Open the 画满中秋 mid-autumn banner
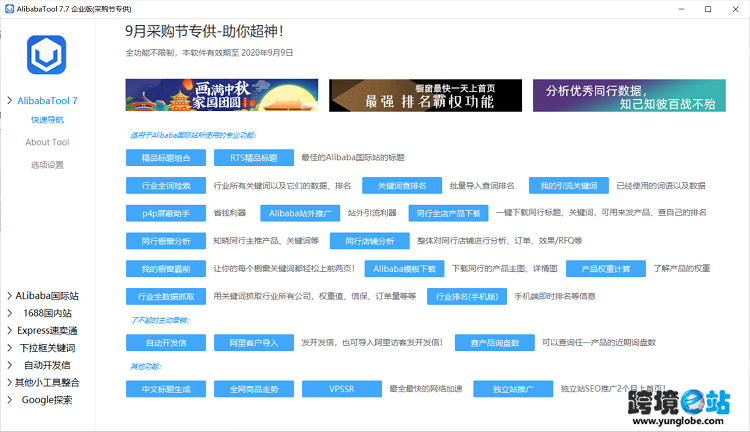Screen dimensions: 750x432 click(222, 95)
